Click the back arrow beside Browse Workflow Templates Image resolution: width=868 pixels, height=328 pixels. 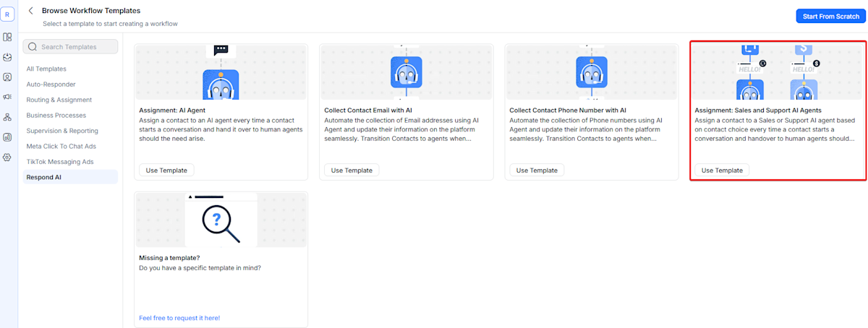point(30,11)
